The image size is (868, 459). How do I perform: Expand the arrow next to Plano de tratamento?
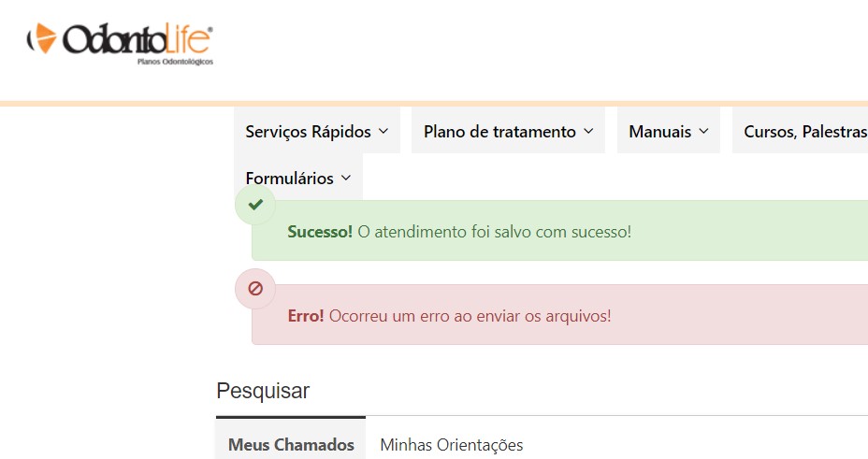[588, 132]
